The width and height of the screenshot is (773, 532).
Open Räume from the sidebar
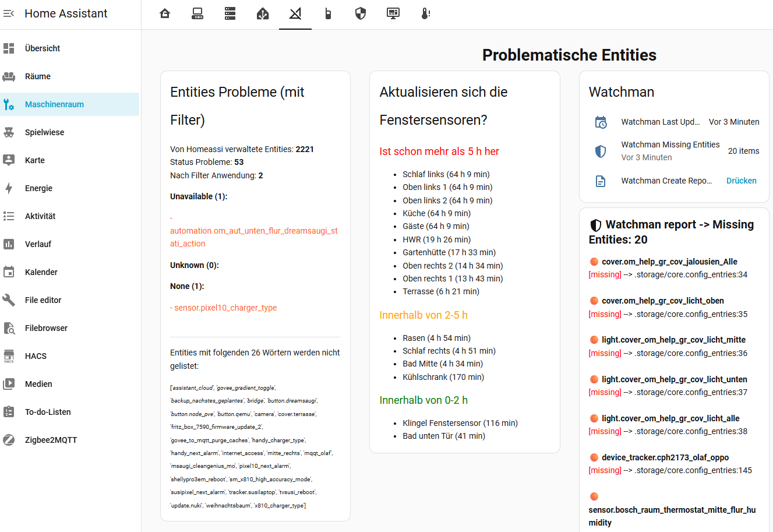coord(38,76)
